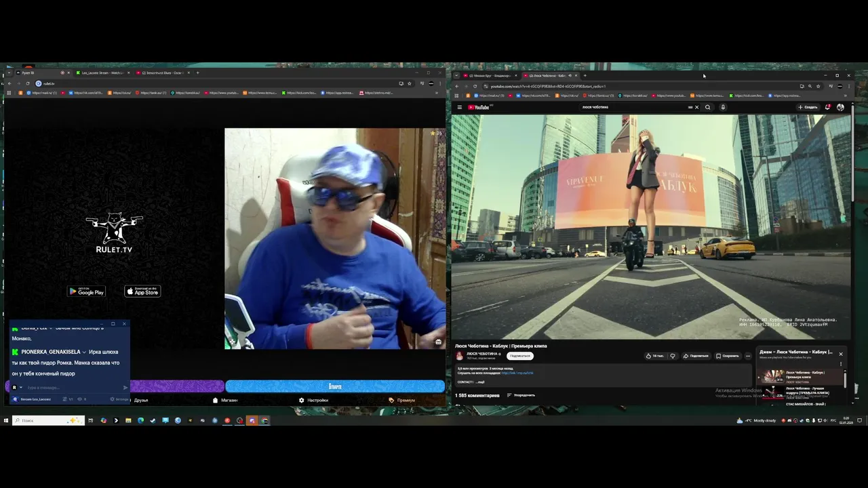The image size is (868, 488).
Task: Dislike the Люся Чеботина video
Action: 673,356
